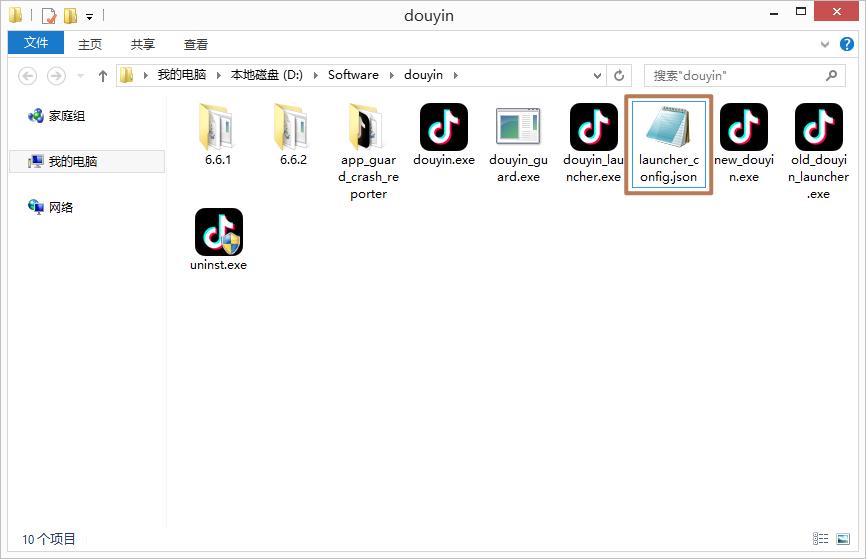Open the help question mark icon

pos(847,44)
